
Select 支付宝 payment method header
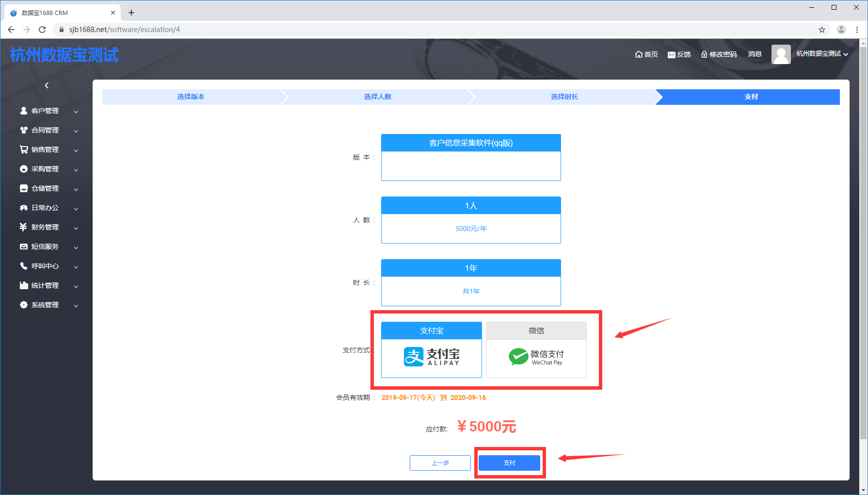(x=432, y=330)
